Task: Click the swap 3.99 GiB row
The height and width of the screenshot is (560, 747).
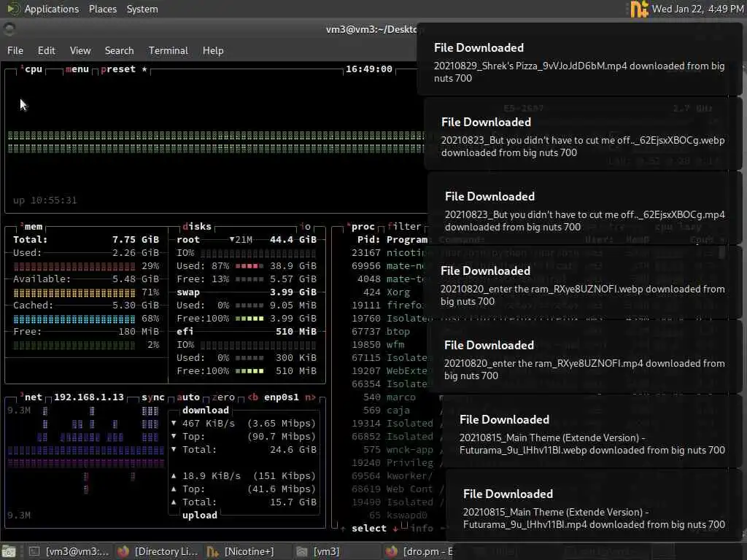Action: pos(247,292)
